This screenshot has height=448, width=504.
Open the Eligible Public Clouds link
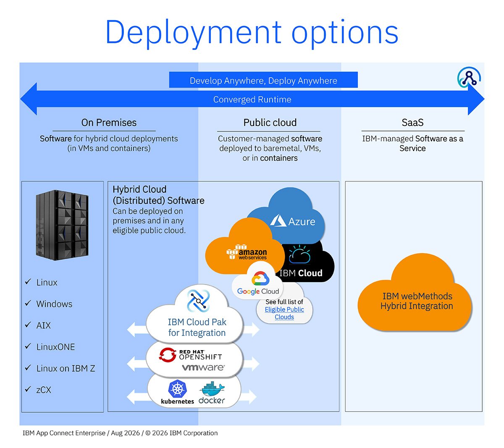284,313
